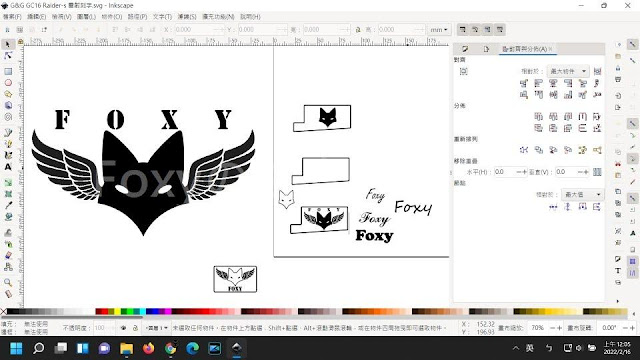Open the 檔案(F) file menu
The image size is (640, 360).
click(x=12, y=17)
